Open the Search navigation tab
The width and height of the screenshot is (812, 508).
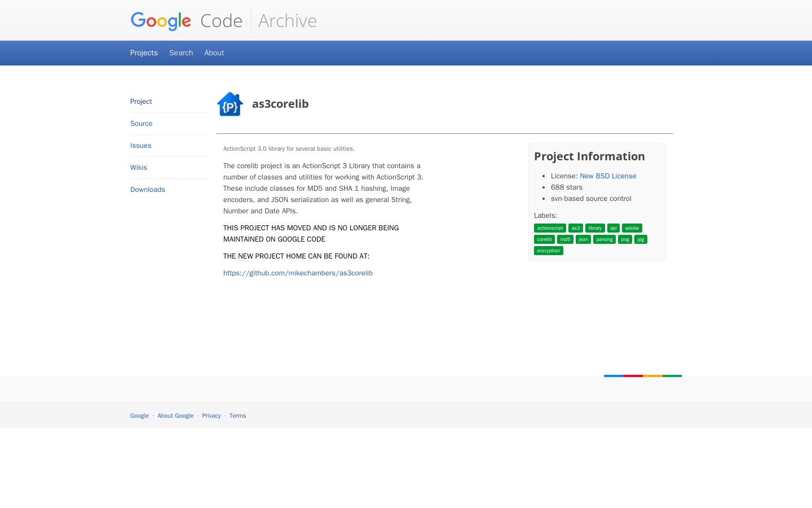pos(181,52)
